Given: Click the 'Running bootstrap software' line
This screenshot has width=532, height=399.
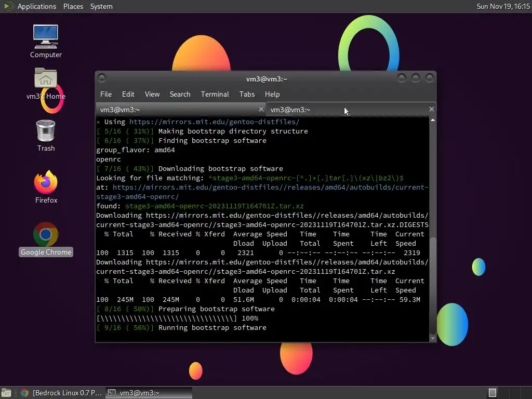Looking at the screenshot, I should click(x=181, y=328).
